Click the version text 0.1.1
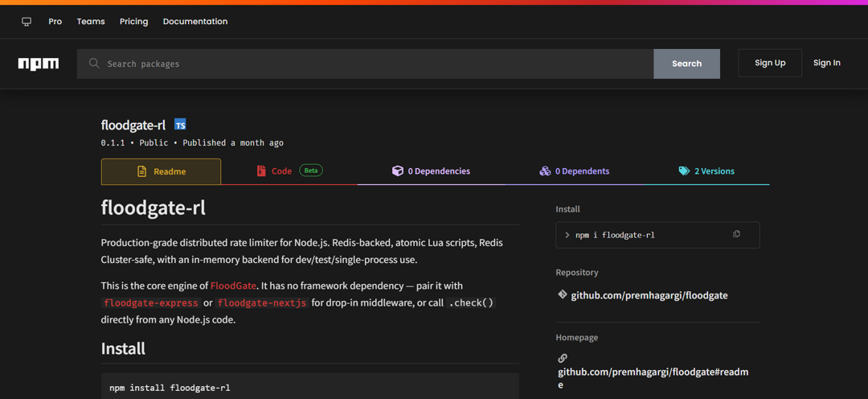This screenshot has width=868, height=399. [113, 143]
